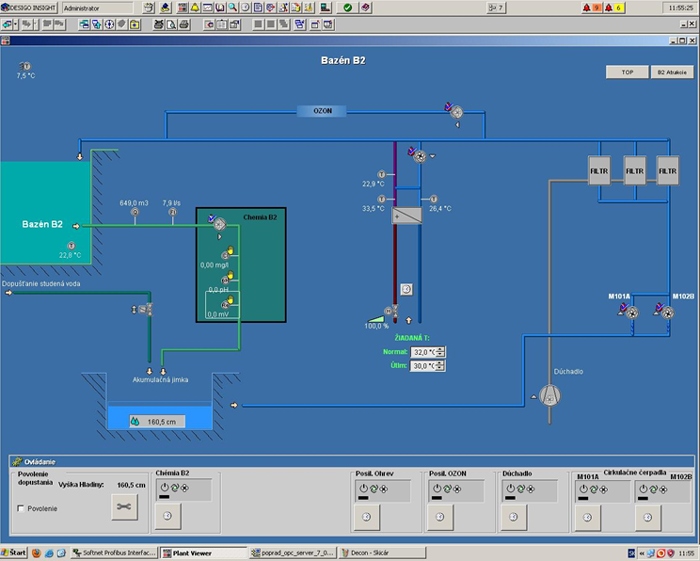Open the time scheduler clock icon in toolbar
Screen dimensions: 700x561
(x=245, y=8)
